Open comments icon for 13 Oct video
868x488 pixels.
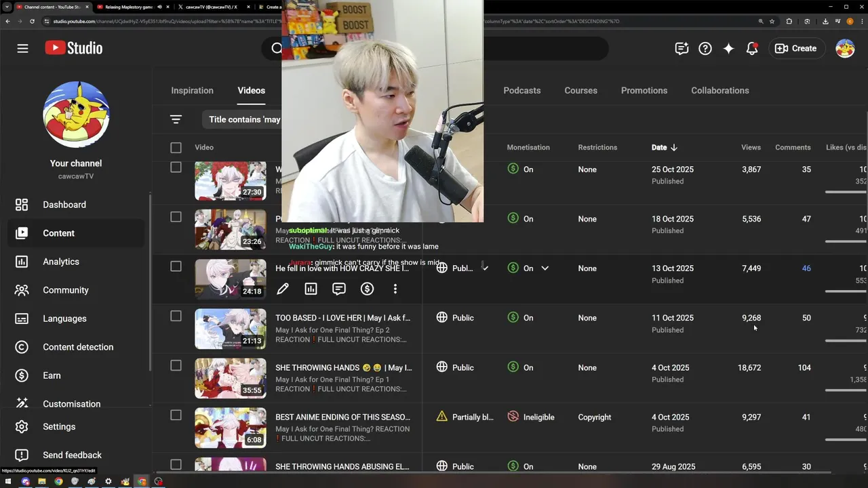(339, 289)
